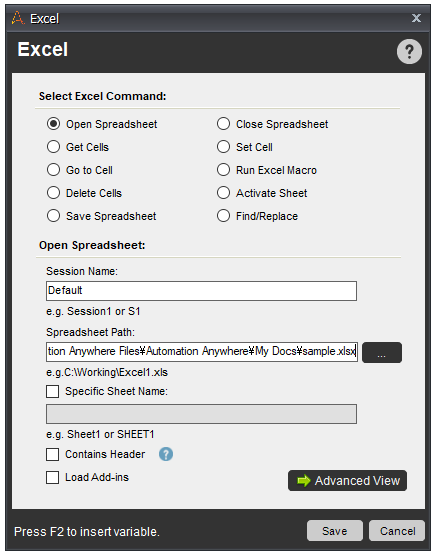The height and width of the screenshot is (555, 436).
Task: Click the Contains Header info icon
Action: pos(166,454)
